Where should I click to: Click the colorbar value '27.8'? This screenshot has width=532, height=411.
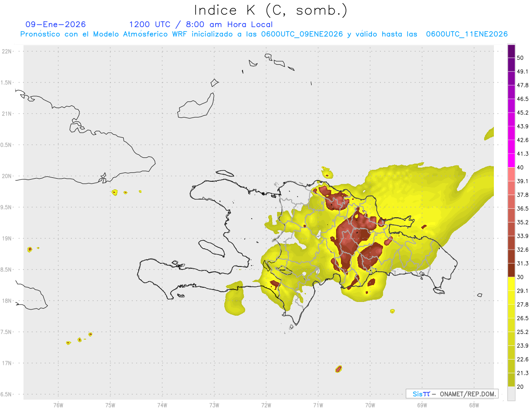click(x=523, y=305)
